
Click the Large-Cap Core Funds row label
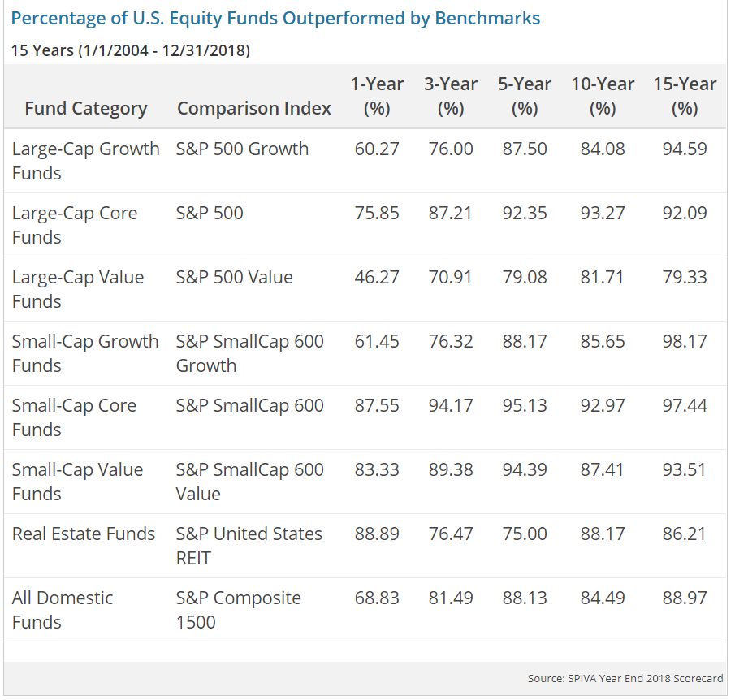75,225
